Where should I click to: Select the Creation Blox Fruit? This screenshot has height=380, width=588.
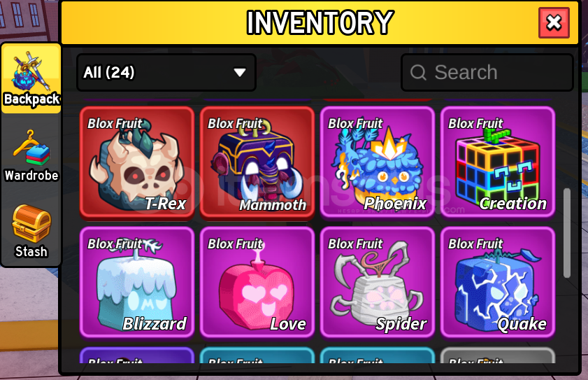(498, 162)
